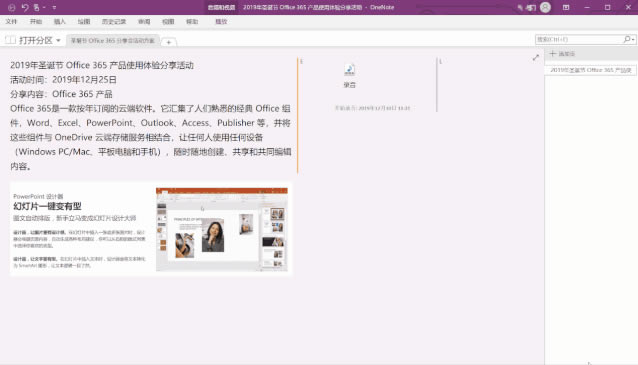
Task: Switch to the 历史记录 ribbon tab
Action: coord(114,22)
